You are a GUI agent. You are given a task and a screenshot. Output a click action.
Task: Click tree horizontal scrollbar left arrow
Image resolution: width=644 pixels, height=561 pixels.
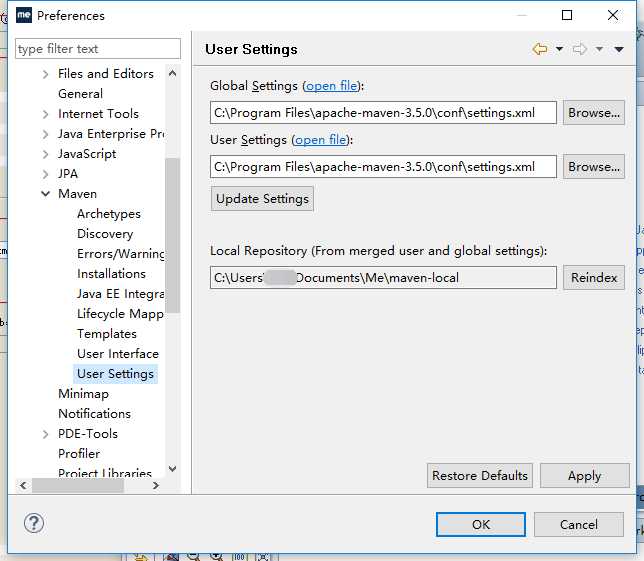pyautogui.click(x=23, y=485)
